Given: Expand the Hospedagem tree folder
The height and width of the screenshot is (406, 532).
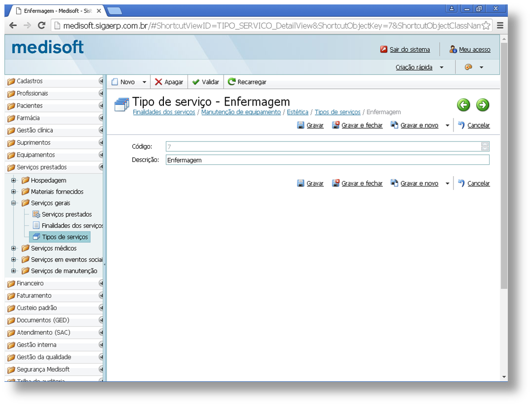Looking at the screenshot, I should pos(14,180).
